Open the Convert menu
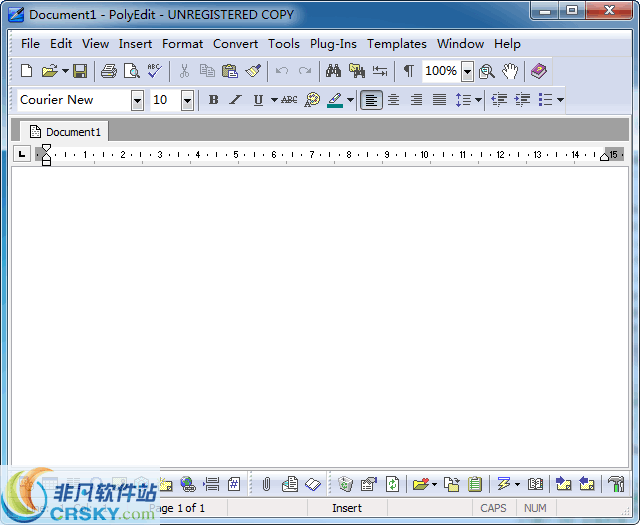This screenshot has height=525, width=640. (235, 44)
